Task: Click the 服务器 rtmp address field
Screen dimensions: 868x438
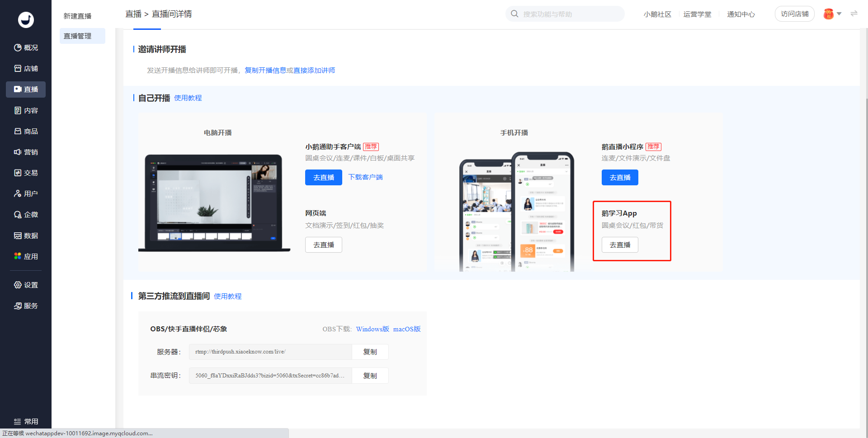Action: (270, 352)
